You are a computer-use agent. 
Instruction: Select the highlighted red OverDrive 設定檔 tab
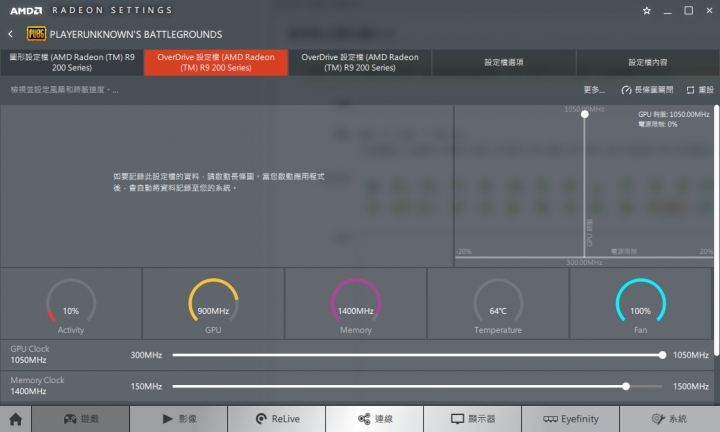[216, 62]
